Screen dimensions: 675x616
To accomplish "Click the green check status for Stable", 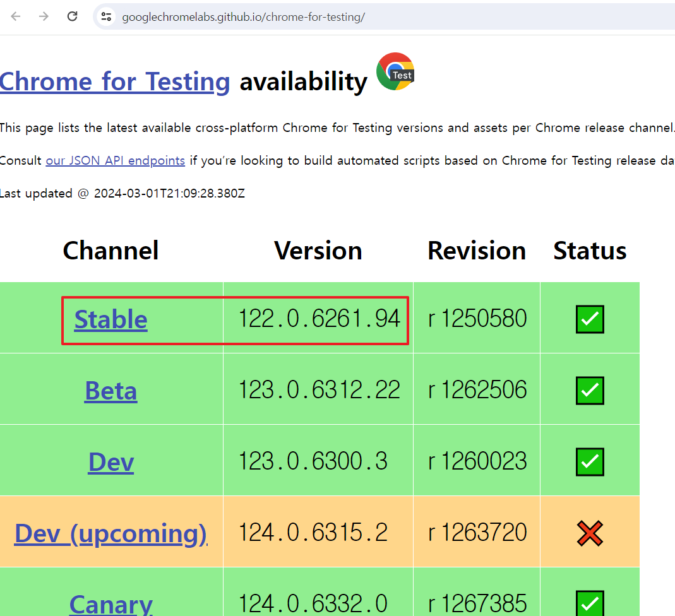I will point(590,319).
